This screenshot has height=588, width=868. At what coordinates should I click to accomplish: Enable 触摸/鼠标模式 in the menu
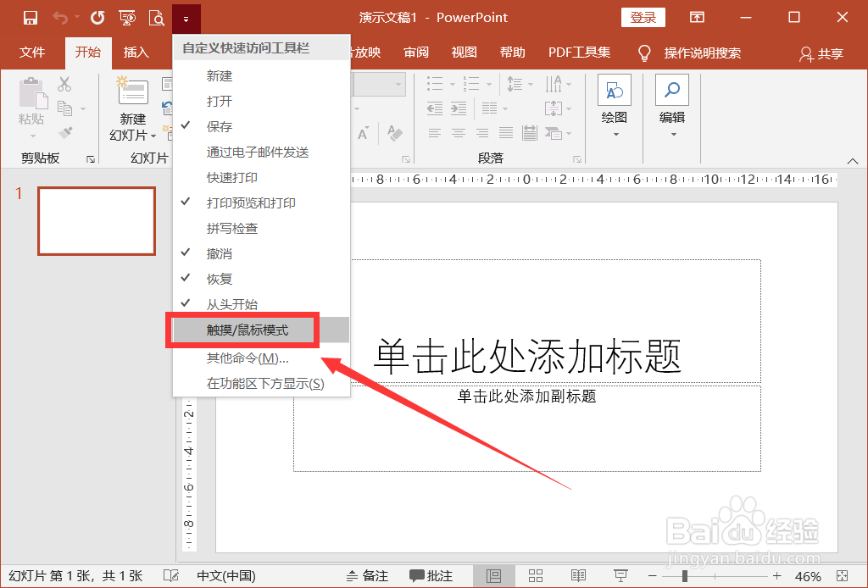pyautogui.click(x=261, y=330)
